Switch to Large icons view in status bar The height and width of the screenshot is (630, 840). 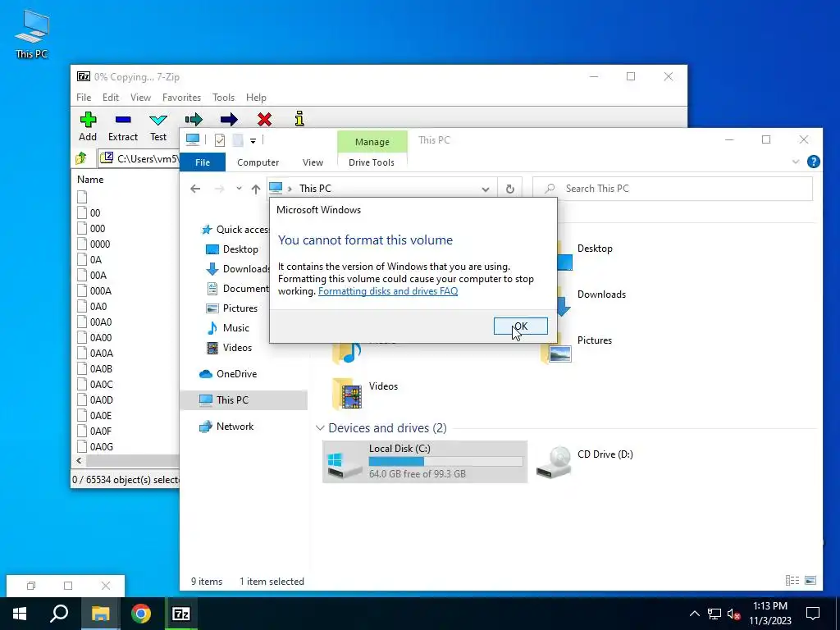(x=810, y=581)
